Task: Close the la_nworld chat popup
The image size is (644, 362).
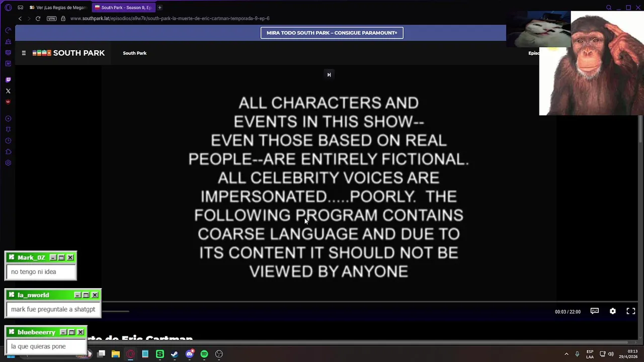Action: pos(95,295)
